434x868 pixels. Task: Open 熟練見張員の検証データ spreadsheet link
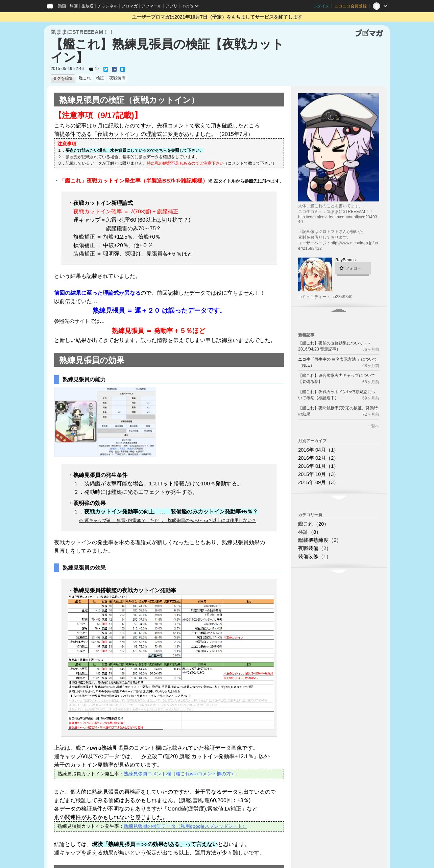(185, 826)
